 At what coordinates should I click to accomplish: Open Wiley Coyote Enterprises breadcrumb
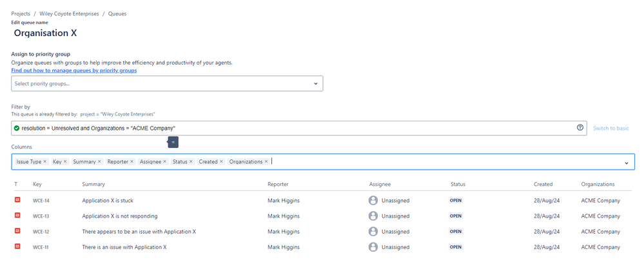click(x=69, y=14)
